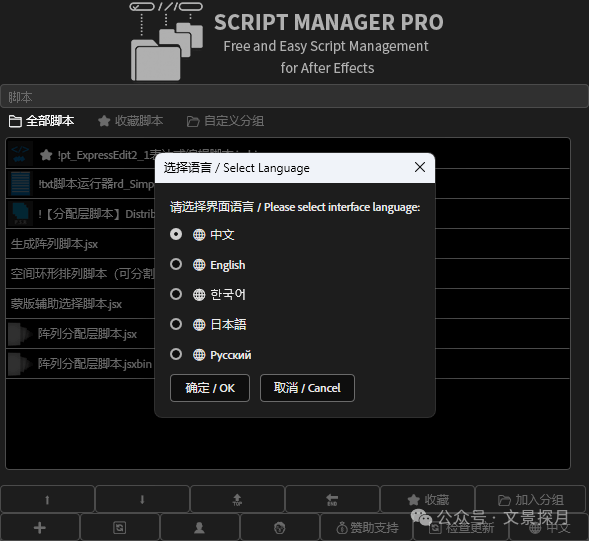Click the user profile icon button

(199, 527)
